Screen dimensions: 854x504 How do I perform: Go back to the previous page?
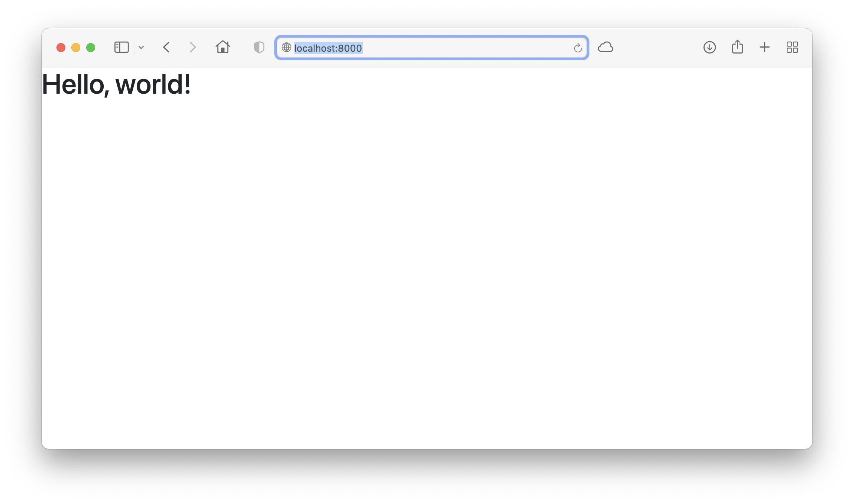[166, 47]
